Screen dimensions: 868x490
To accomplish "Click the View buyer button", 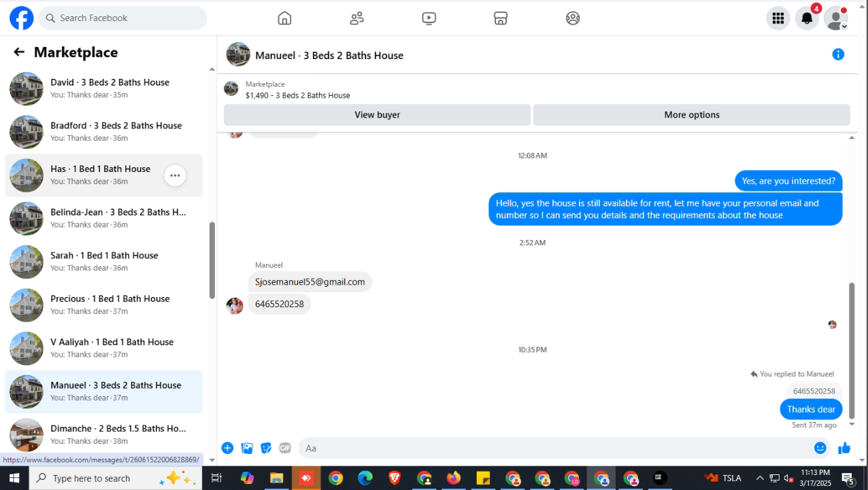I will click(377, 115).
